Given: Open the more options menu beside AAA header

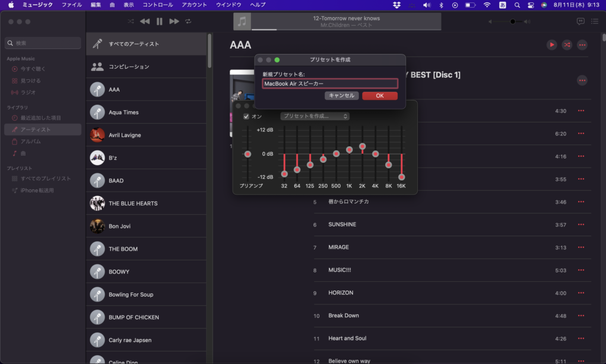Looking at the screenshot, I should tap(582, 45).
